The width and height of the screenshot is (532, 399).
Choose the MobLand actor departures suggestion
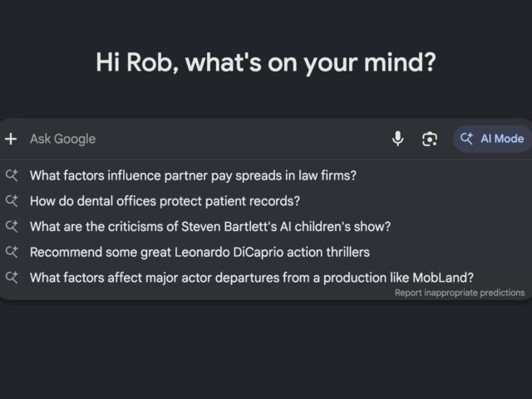tap(252, 278)
